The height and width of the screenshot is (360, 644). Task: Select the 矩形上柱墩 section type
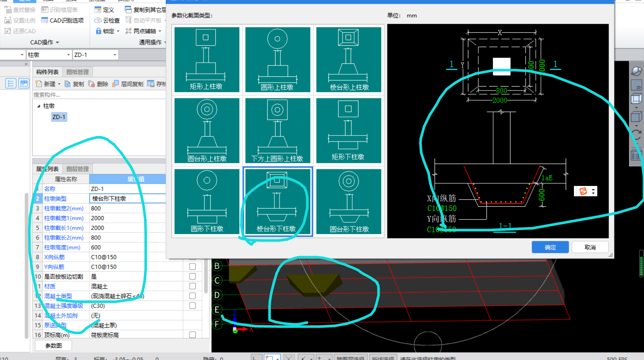(207, 59)
